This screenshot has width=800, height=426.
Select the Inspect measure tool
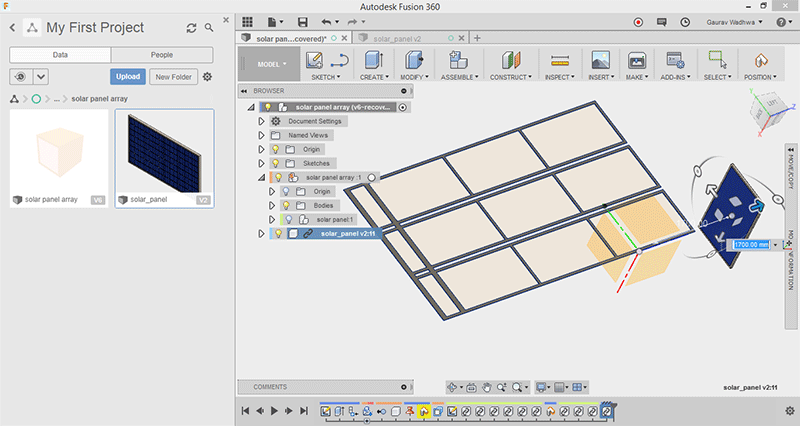point(558,61)
